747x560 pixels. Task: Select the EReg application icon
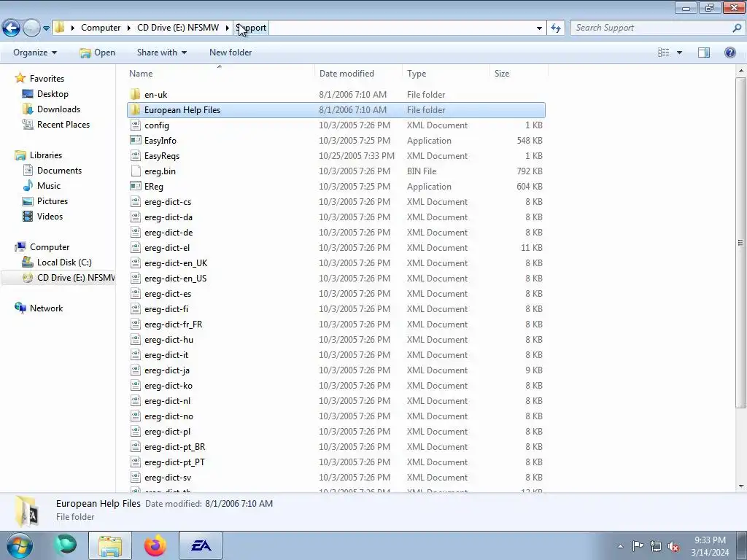(135, 186)
